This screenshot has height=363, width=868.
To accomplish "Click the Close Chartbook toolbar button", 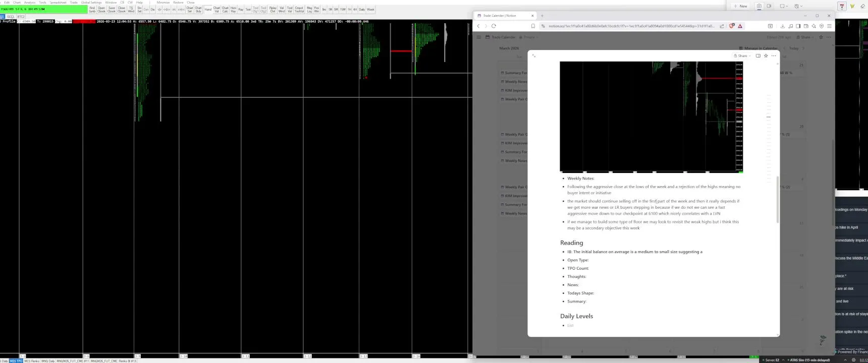I will [122, 9].
